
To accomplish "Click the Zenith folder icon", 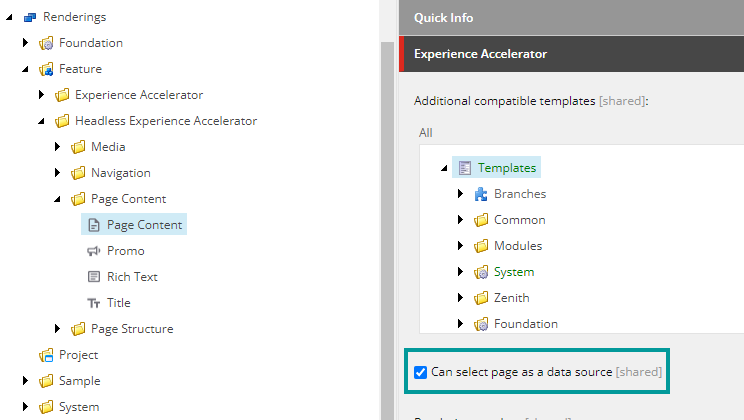I will coord(481,298).
